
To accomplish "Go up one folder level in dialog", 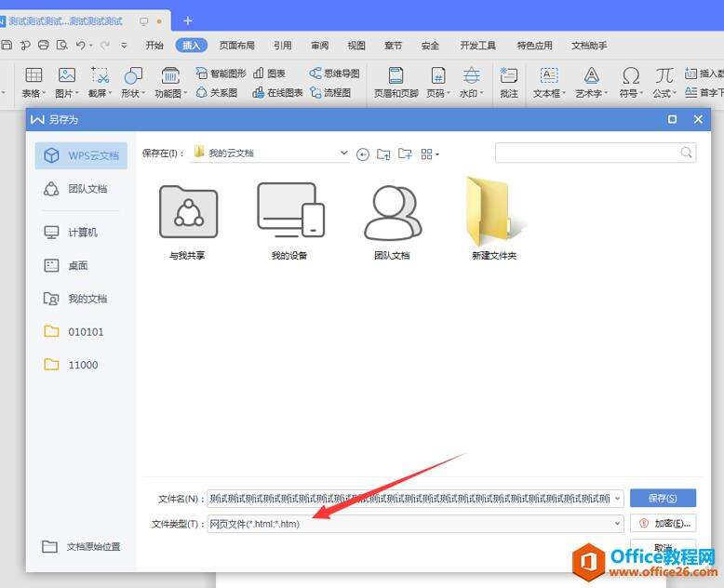I will [383, 154].
